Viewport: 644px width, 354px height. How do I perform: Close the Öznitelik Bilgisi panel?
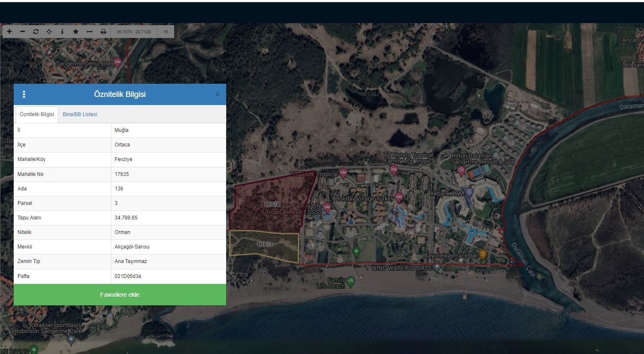(x=218, y=95)
